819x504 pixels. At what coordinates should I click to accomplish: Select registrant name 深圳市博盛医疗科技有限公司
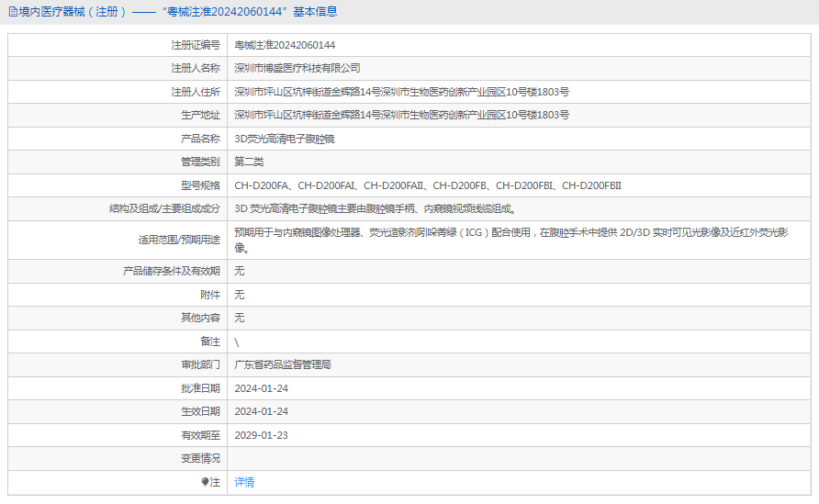pyautogui.click(x=297, y=69)
